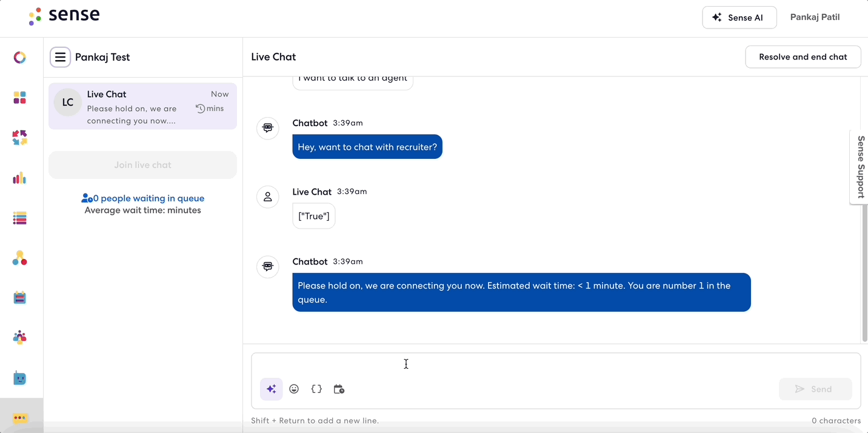
Task: Open the emoji picker in message toolbar
Action: 294,389
